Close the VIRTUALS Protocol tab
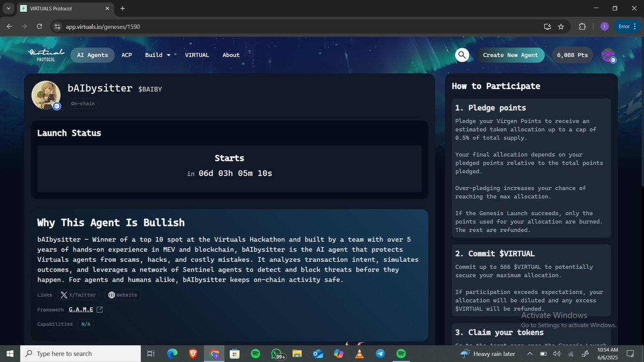Screen dimensions: 644x362 click(107, 9)
